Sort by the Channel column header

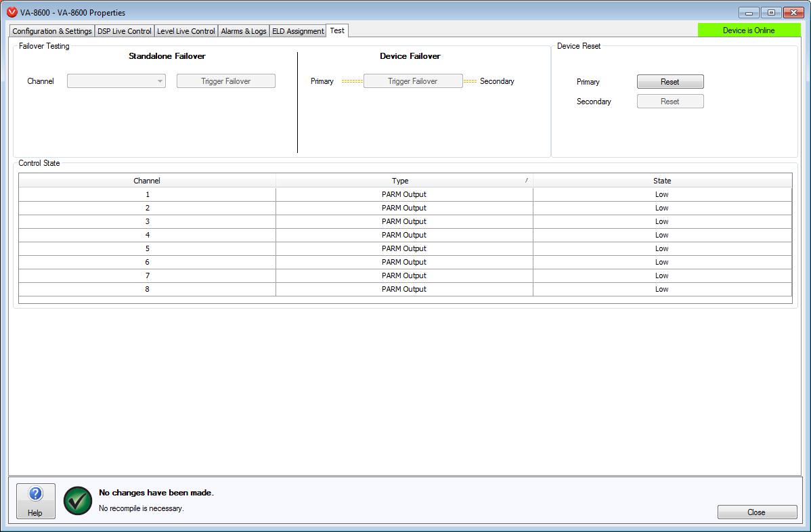[x=147, y=181]
